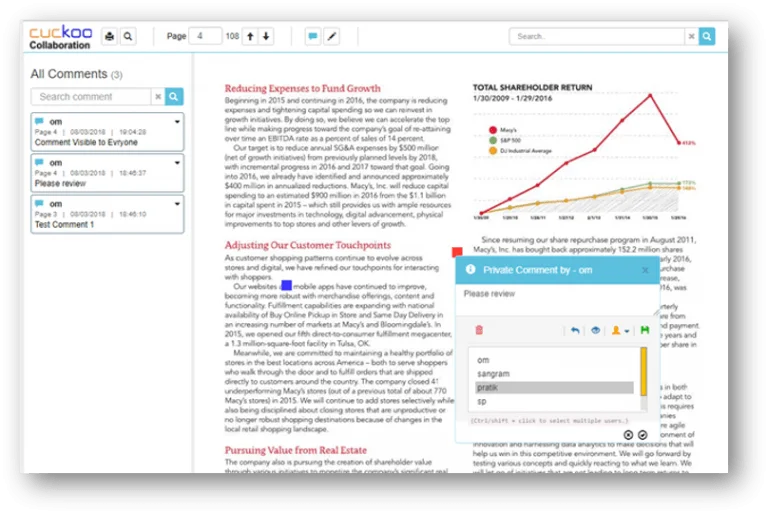
Task: Open the 'Test Comment 1' comment
Action: coord(107,214)
